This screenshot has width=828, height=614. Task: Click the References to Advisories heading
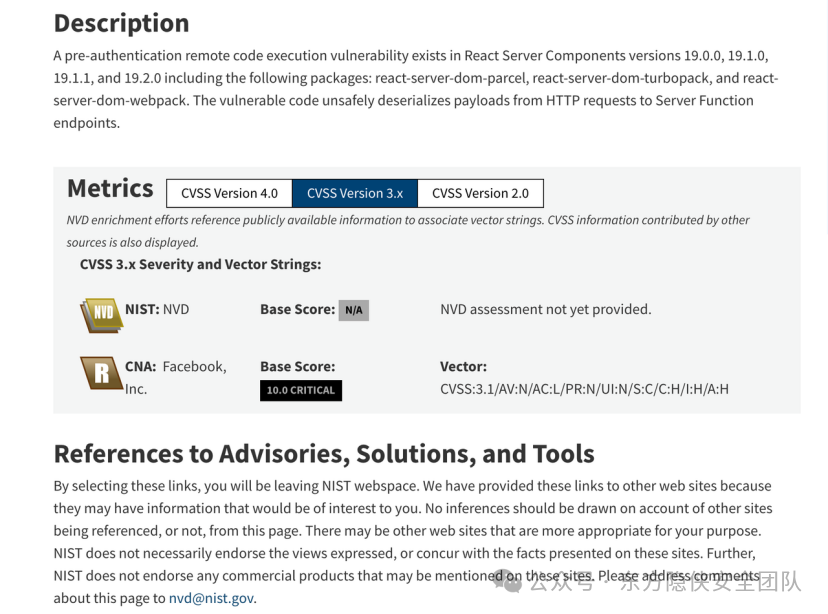pos(324,454)
